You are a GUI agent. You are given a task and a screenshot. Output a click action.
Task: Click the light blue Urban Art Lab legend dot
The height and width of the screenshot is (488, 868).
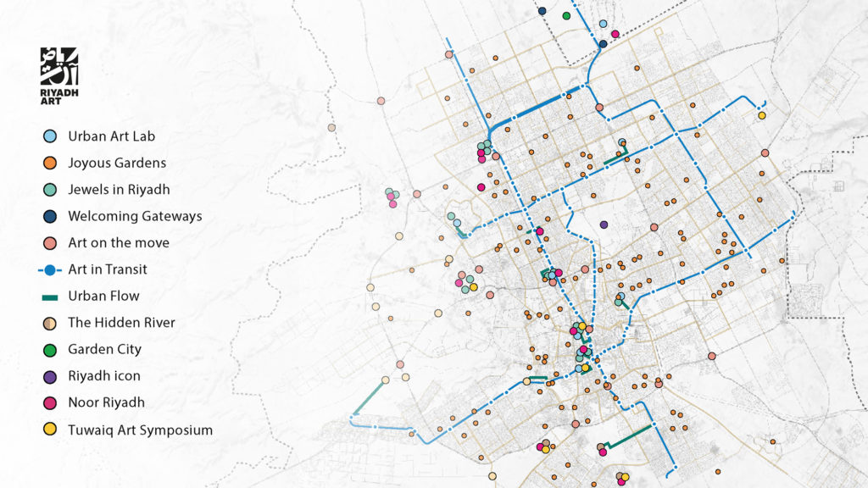point(50,136)
